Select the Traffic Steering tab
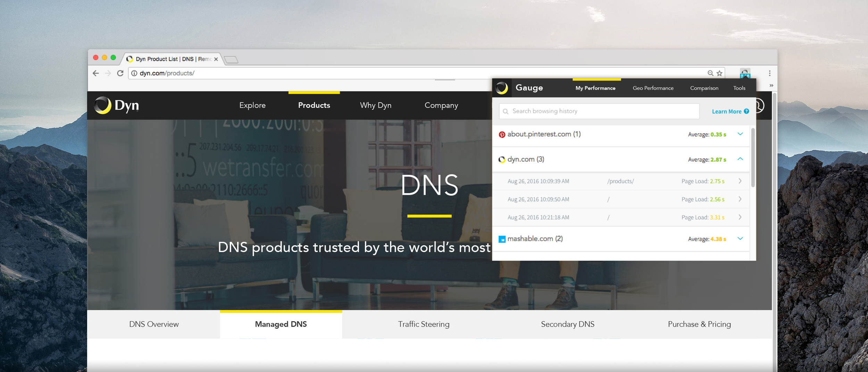Image resolution: width=868 pixels, height=372 pixels. coord(424,324)
